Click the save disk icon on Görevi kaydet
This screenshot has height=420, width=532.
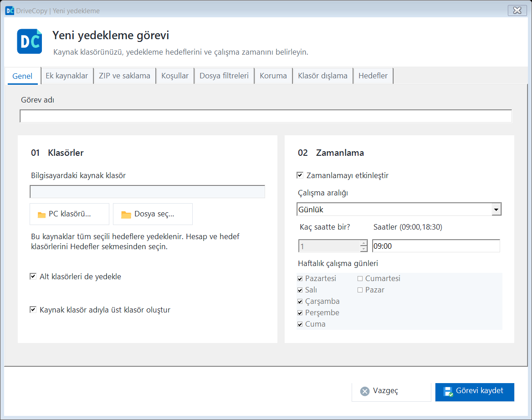[448, 391]
